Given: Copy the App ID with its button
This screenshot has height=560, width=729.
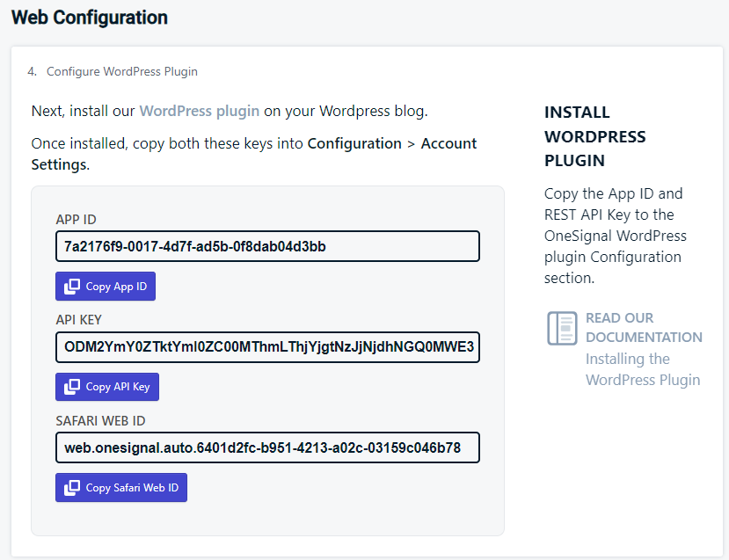Looking at the screenshot, I should coord(106,287).
